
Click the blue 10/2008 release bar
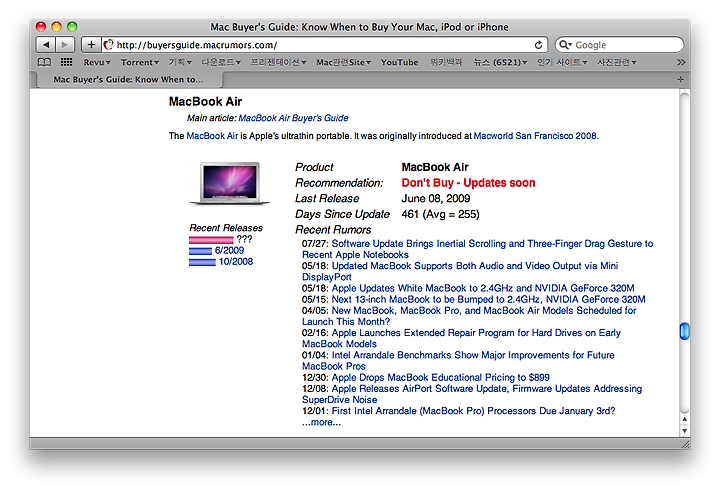coord(202,262)
